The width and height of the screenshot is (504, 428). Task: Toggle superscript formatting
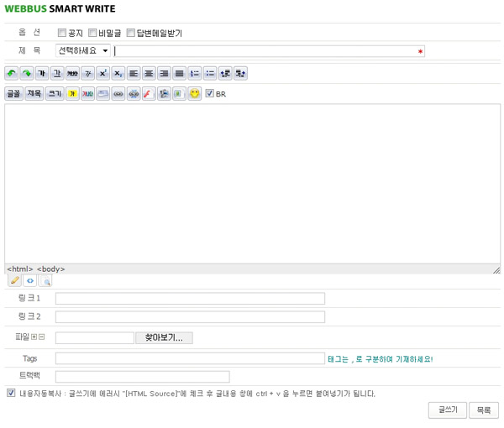(102, 74)
